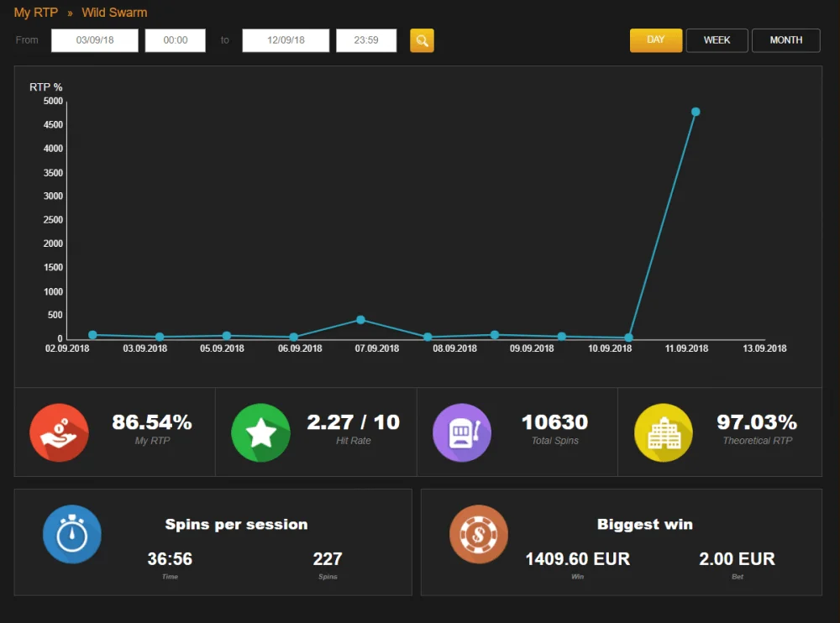840x623 pixels.
Task: Click the From date field 03/09/18
Action: (x=95, y=40)
